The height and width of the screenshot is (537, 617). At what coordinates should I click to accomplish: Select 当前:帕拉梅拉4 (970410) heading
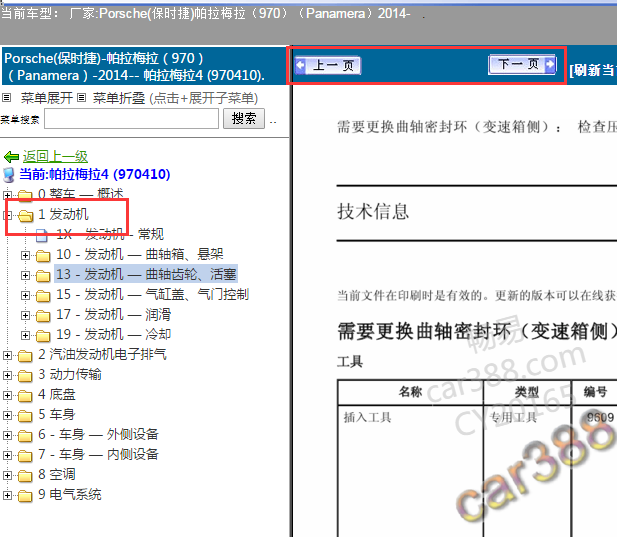point(95,174)
